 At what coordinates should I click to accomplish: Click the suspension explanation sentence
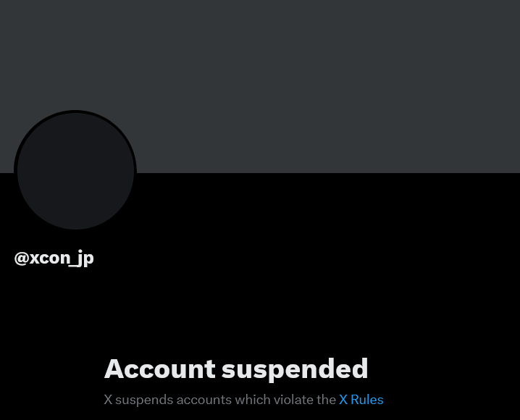(244, 400)
